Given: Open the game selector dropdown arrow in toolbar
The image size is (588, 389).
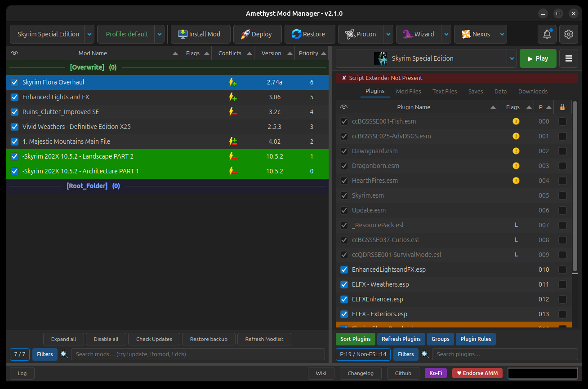Looking at the screenshot, I should (x=89, y=34).
